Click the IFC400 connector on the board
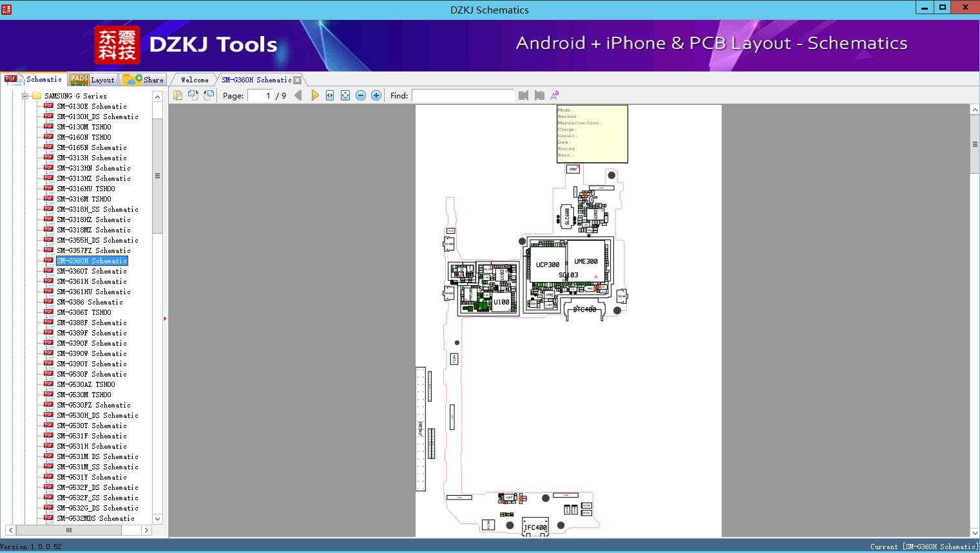Image resolution: width=980 pixels, height=553 pixels. (x=535, y=527)
